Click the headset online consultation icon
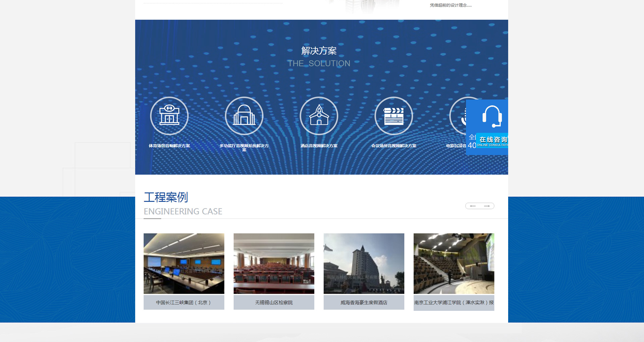The image size is (644, 342). coord(492,116)
